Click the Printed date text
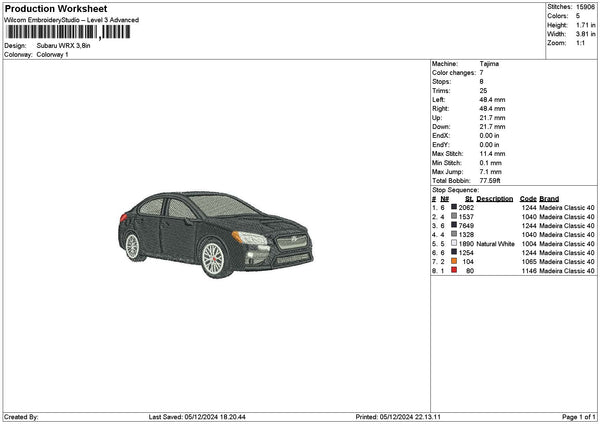Image resolution: width=600 pixels, height=424 pixels. [398, 417]
